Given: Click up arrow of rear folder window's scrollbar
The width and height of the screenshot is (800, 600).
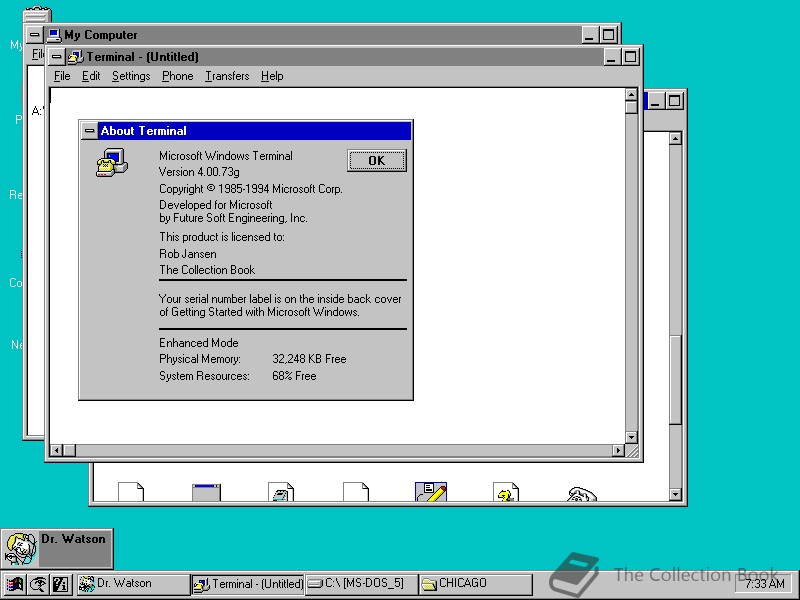Looking at the screenshot, I should (x=676, y=139).
